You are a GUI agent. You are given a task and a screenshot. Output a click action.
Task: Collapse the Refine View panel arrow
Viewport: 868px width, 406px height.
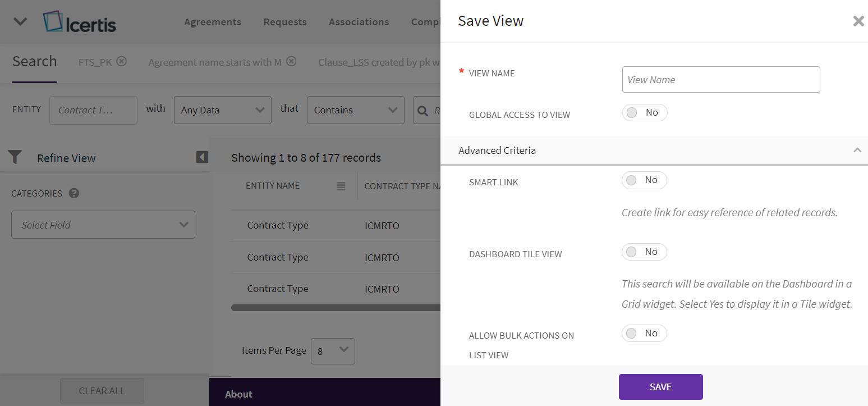[202, 157]
